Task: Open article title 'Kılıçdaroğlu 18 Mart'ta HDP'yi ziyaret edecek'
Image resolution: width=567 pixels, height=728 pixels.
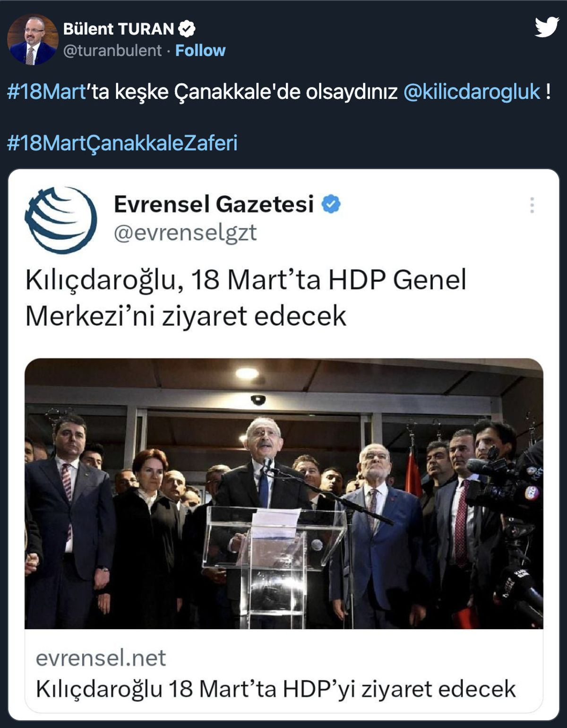Action: [x=276, y=689]
